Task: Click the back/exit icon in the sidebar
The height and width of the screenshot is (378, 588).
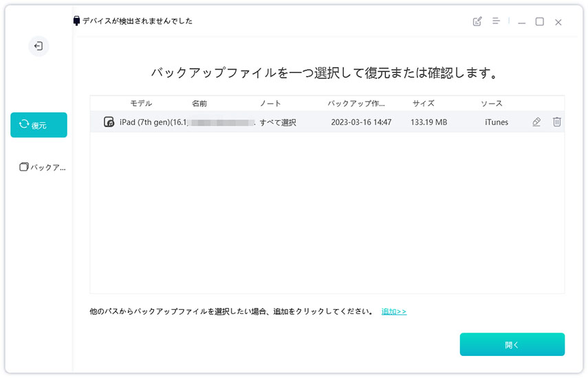Action: coord(39,46)
